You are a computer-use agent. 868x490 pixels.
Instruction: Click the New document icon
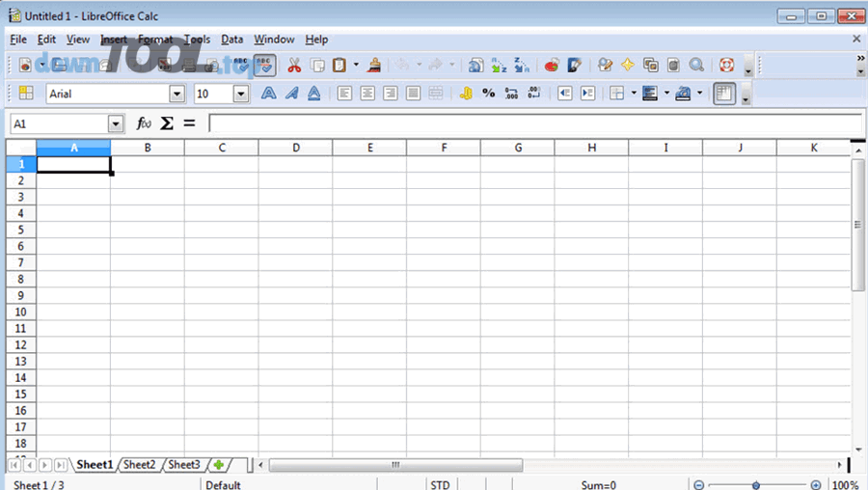click(25, 66)
